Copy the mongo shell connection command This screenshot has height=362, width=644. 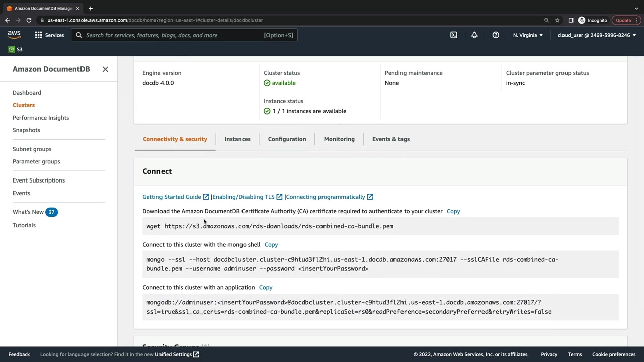[271, 245]
